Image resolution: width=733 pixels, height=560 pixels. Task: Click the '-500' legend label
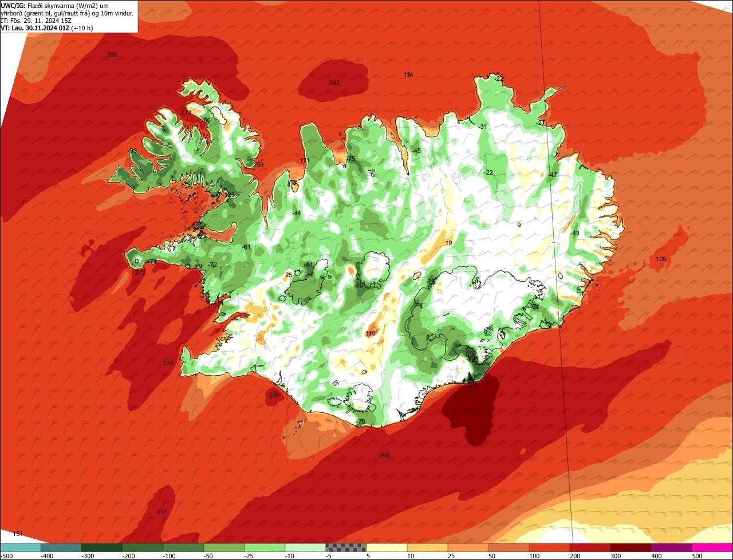click(x=6, y=556)
